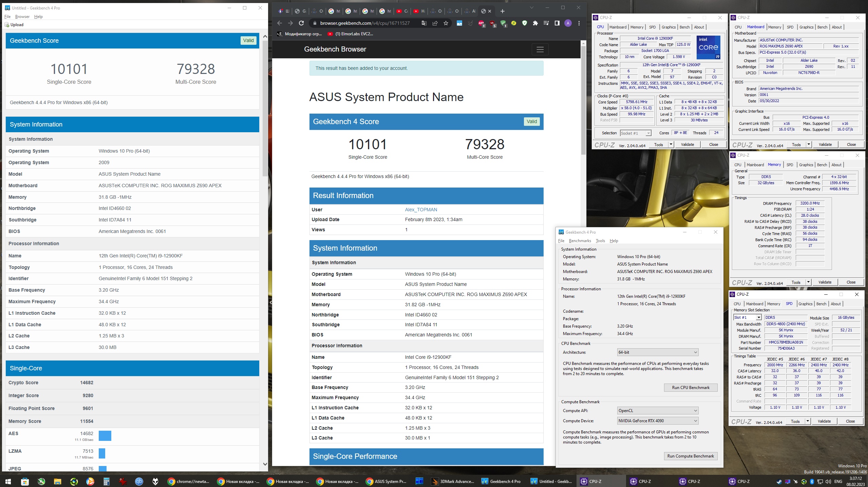Click Close button in CPU-Z SPD window
The image size is (868, 487).
[x=850, y=421]
